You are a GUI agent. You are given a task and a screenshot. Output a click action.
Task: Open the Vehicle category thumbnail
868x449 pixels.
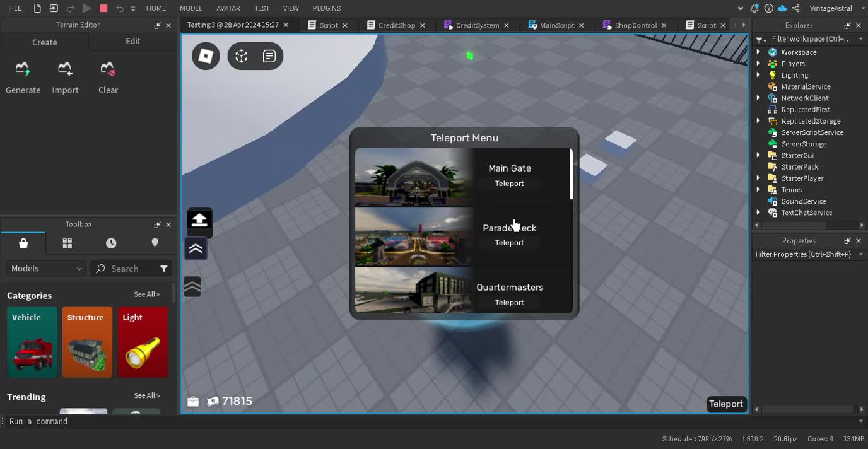[32, 342]
